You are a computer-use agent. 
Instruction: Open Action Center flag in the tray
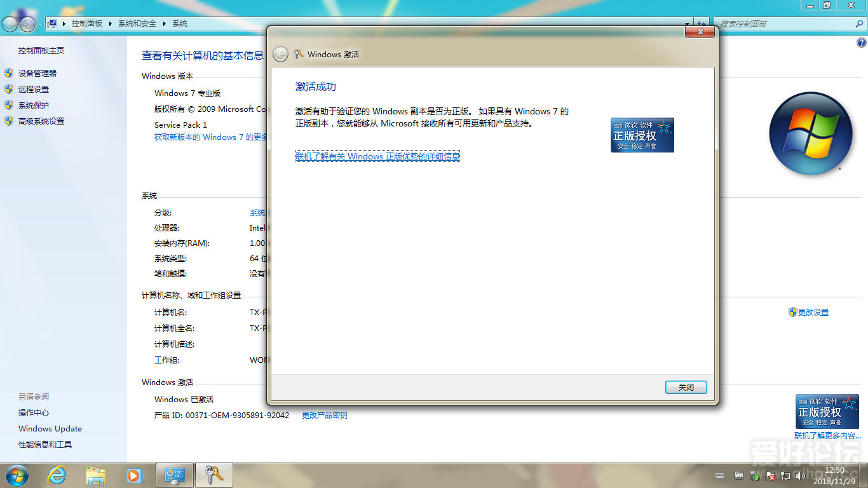(770, 475)
